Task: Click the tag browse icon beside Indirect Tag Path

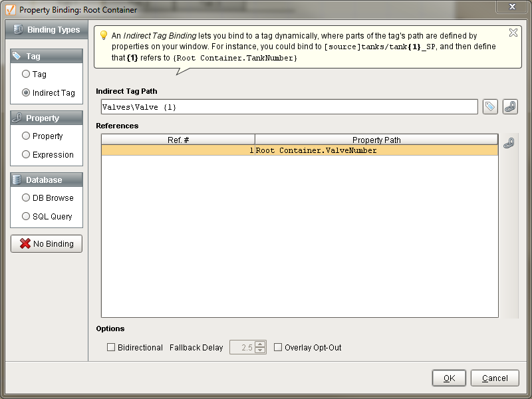Action: point(490,107)
